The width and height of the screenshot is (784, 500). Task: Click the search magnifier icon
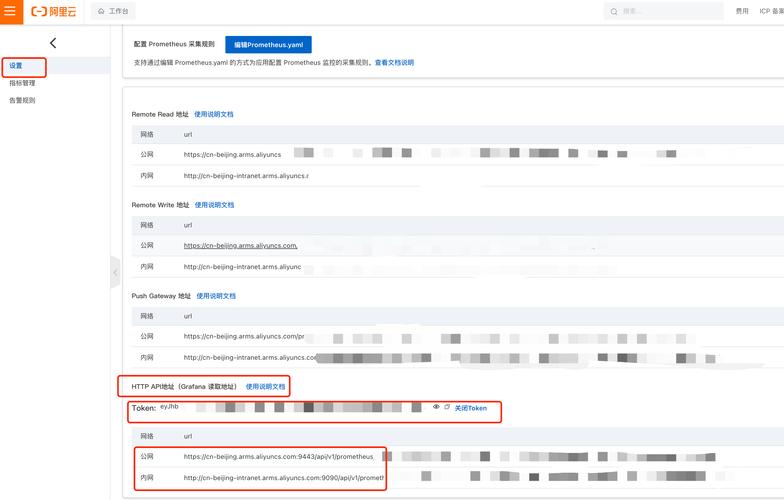[x=614, y=12]
